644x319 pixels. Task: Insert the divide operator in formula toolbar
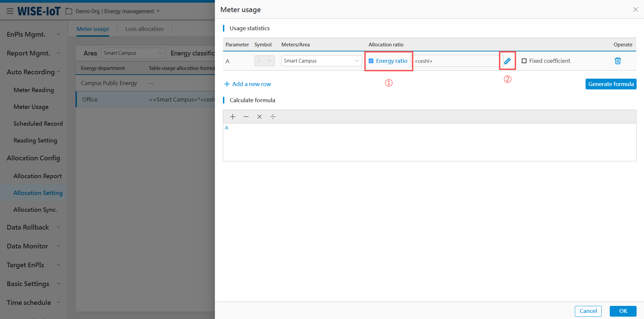(273, 117)
